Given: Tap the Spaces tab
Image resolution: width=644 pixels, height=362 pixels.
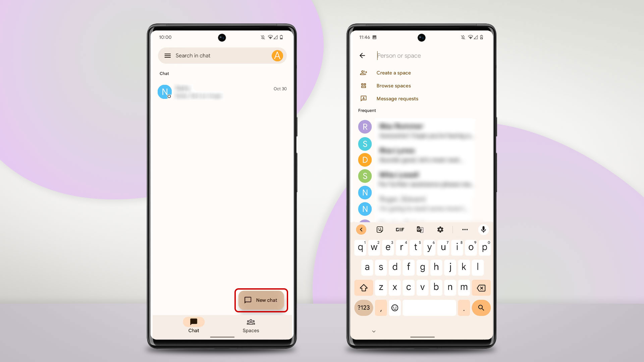Looking at the screenshot, I should pyautogui.click(x=250, y=325).
